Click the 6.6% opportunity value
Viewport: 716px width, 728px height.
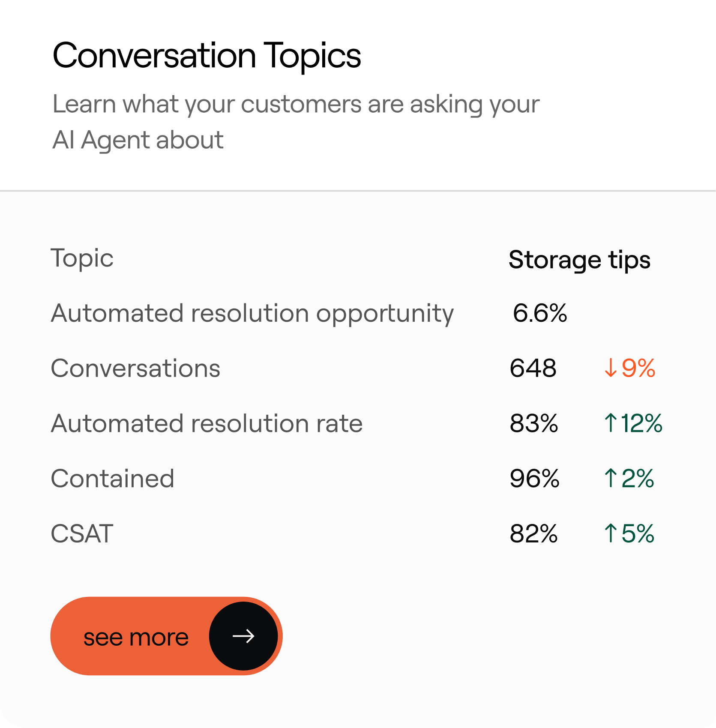[x=540, y=313]
